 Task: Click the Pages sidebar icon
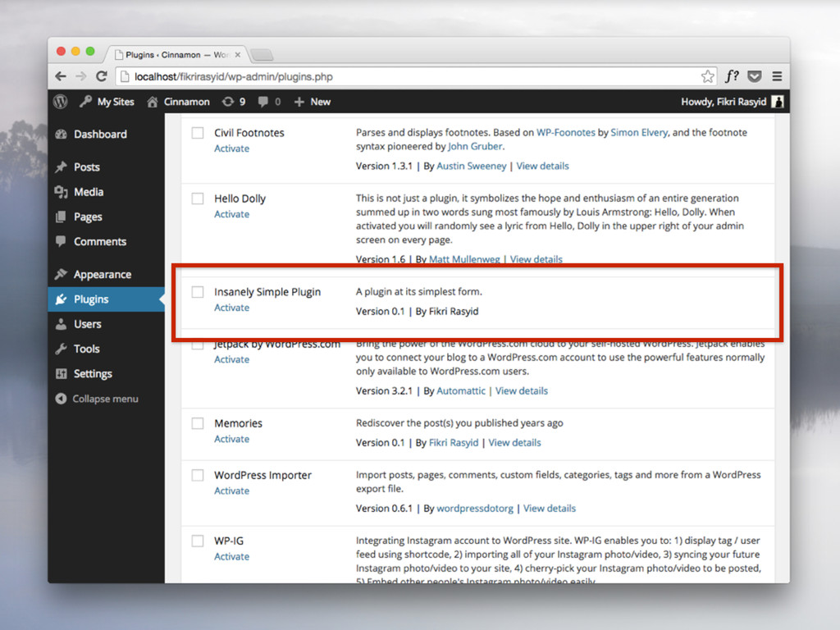(61, 217)
